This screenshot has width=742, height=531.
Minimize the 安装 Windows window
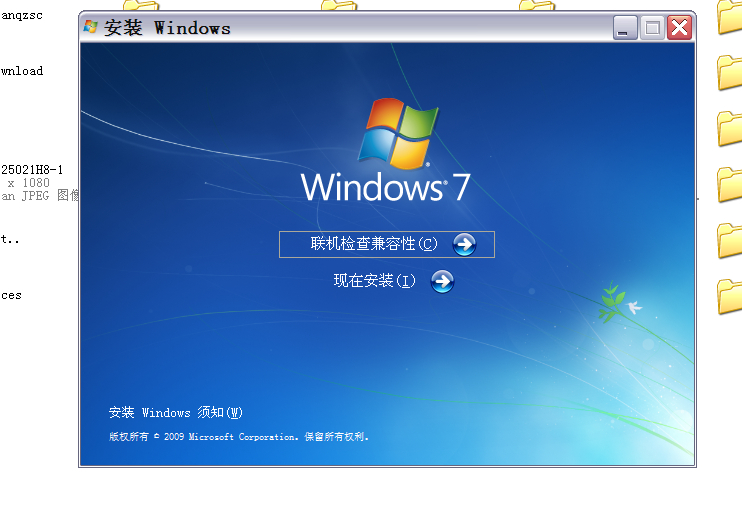(x=625, y=27)
